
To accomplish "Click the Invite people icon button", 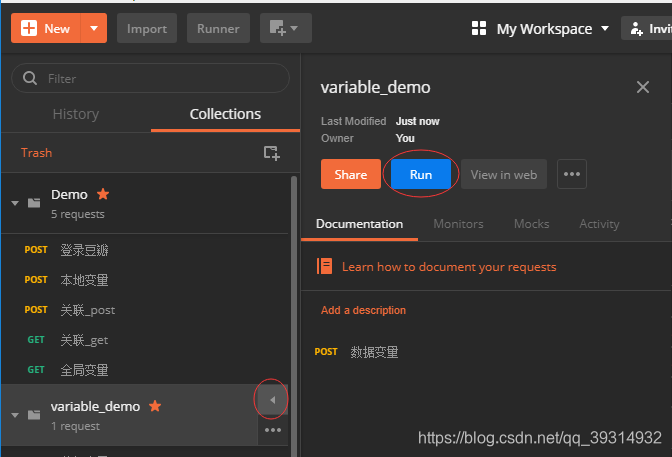I will (647, 28).
